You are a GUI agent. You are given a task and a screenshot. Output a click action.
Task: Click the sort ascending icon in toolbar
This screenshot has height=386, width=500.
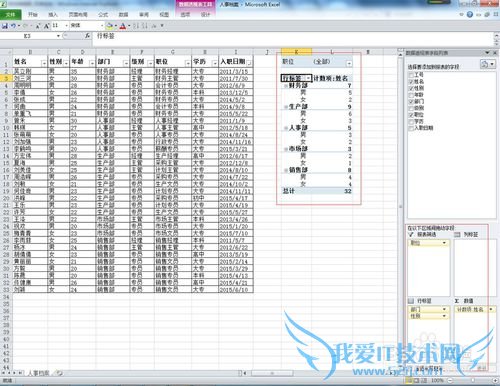(x=136, y=26)
